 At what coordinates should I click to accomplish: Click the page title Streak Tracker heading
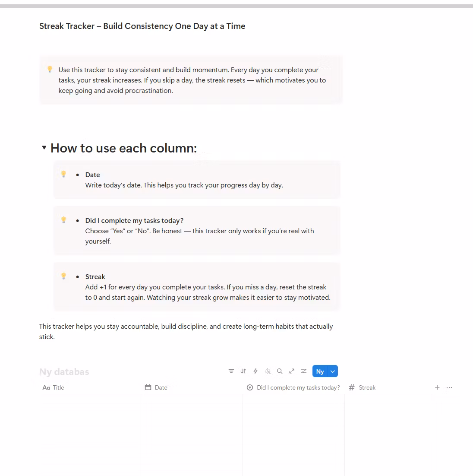(x=142, y=26)
